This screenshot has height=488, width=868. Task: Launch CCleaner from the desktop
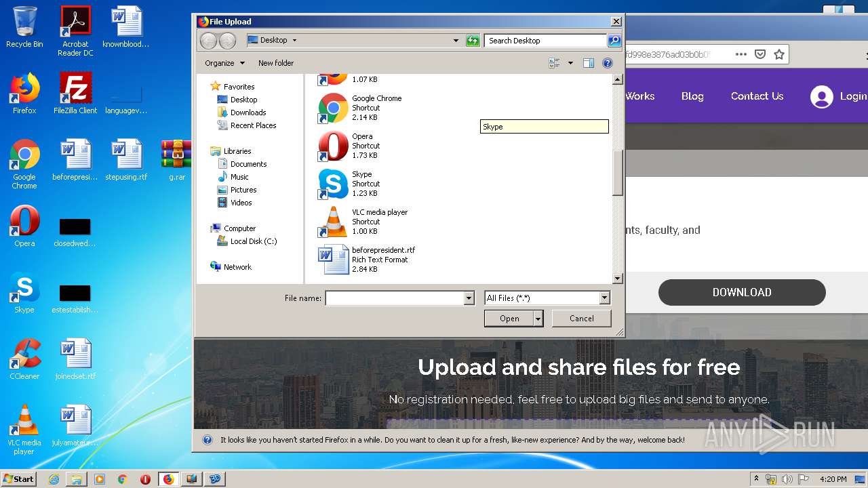(x=24, y=359)
